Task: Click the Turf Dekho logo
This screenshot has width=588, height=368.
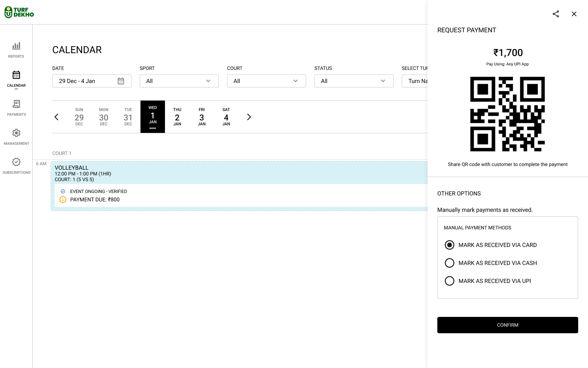Action: tap(19, 12)
